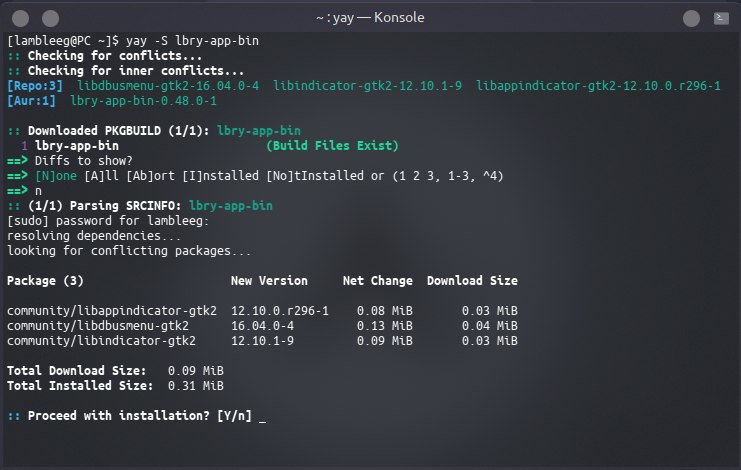
Task: Click the 'Total Installed Size:' label
Action: tap(80, 386)
